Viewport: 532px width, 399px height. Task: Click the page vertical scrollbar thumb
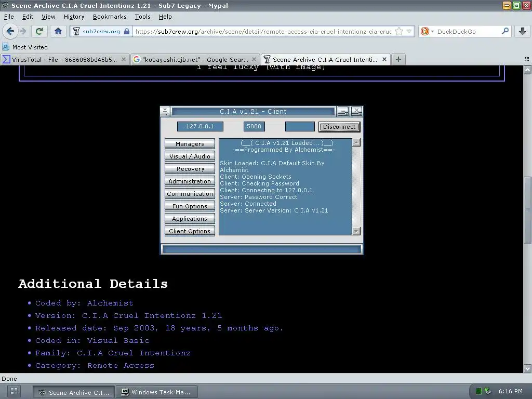tap(527, 210)
